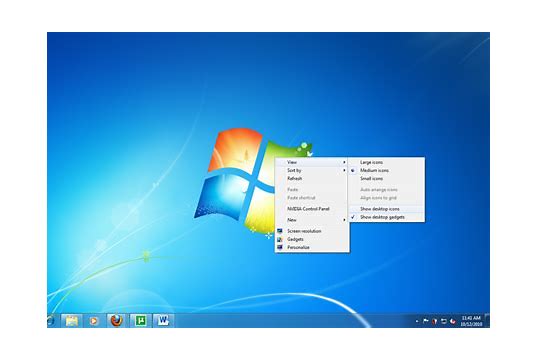The image size is (538, 360).
Task: Toggle Show desktop gadgets
Action: pyautogui.click(x=387, y=217)
